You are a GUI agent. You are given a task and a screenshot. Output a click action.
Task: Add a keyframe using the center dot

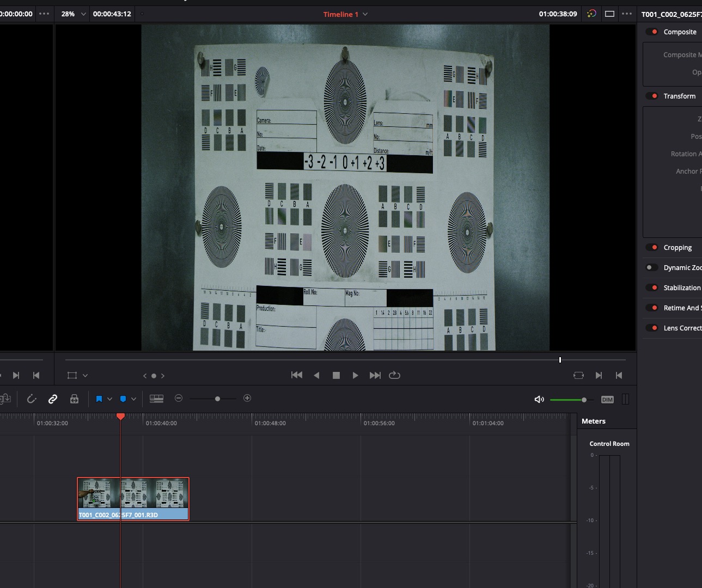point(154,376)
